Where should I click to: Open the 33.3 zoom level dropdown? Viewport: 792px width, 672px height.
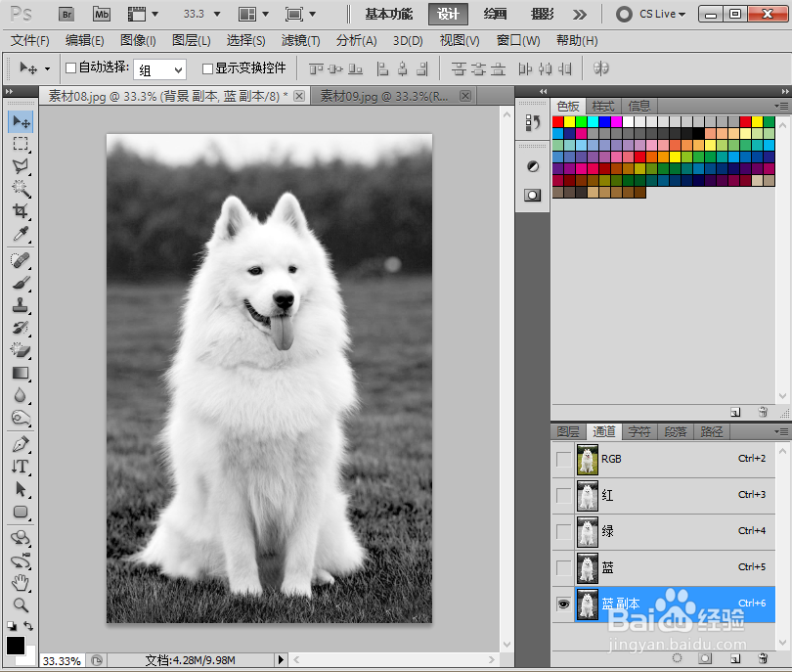click(x=202, y=14)
